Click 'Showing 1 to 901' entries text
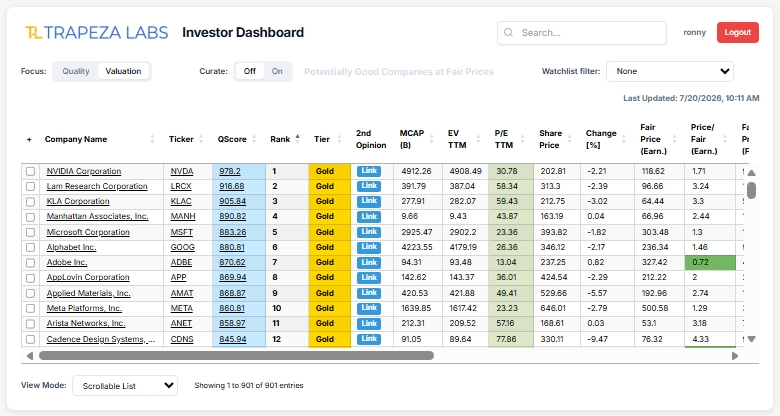Image resolution: width=780 pixels, height=416 pixels. coord(249,386)
